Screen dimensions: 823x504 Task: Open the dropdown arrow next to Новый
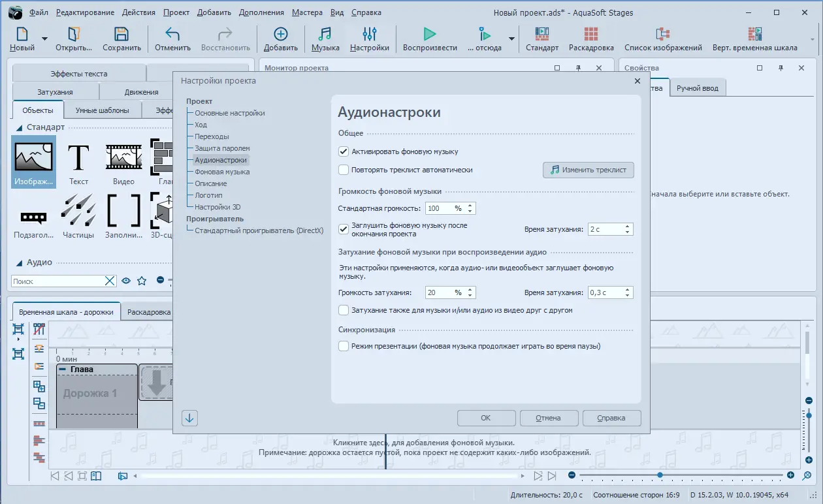click(44, 39)
